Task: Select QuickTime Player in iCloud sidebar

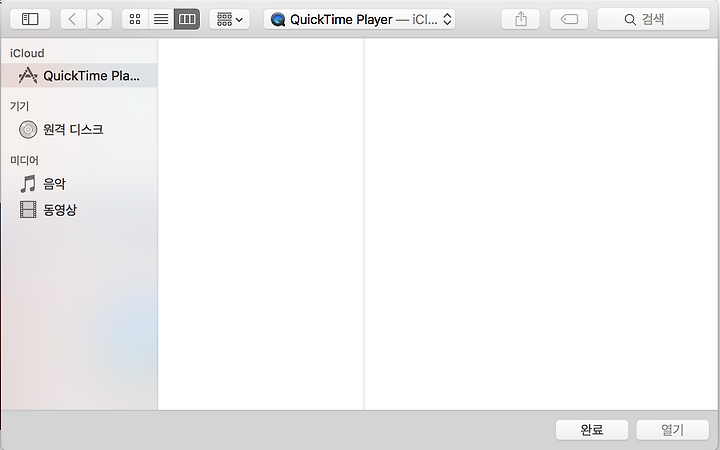Action: (x=79, y=75)
